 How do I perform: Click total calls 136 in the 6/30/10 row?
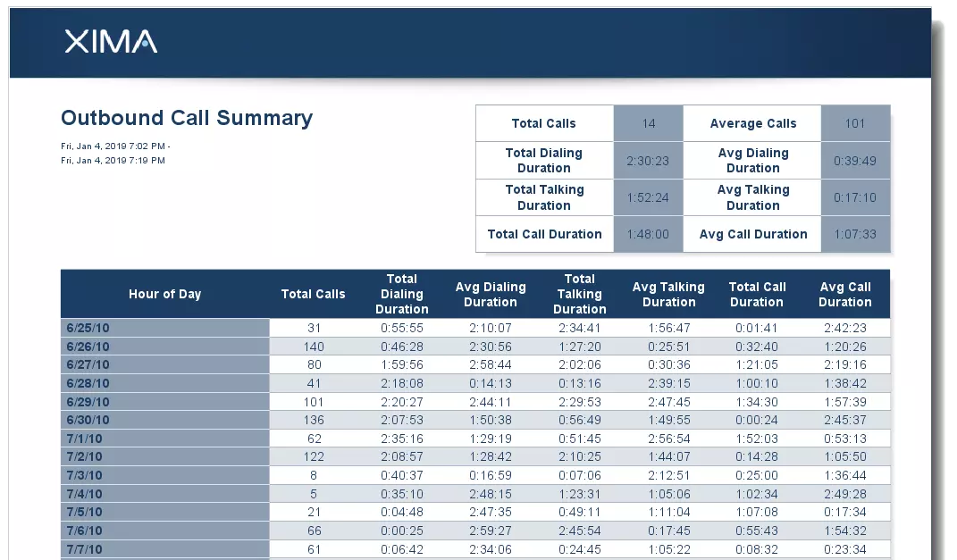coord(314,421)
